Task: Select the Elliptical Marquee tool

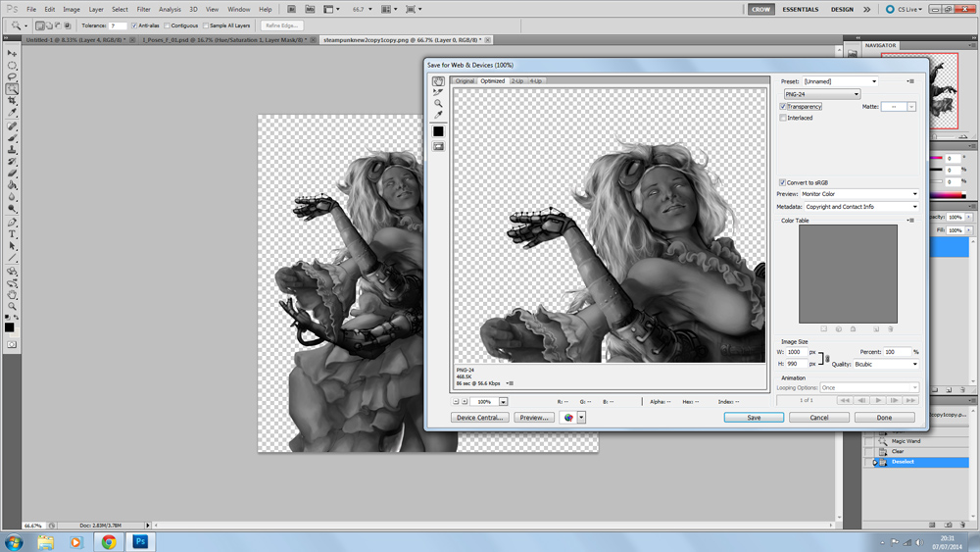Action: [x=12, y=66]
